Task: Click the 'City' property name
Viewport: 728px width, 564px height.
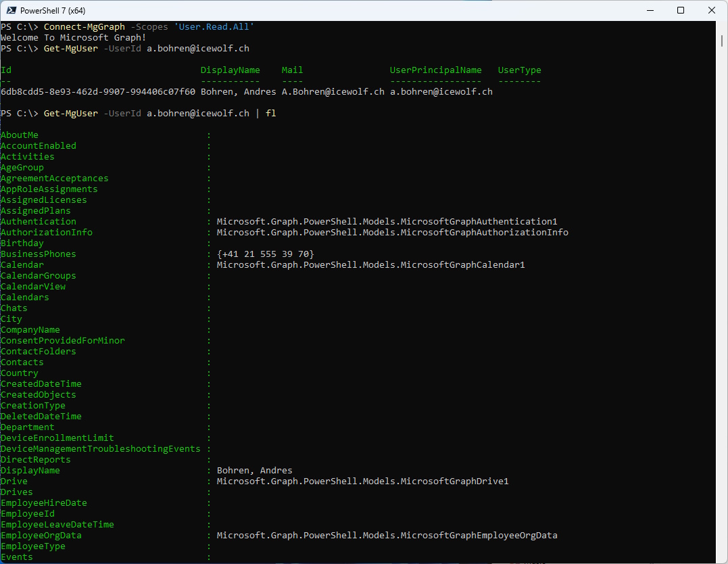Action: [x=11, y=319]
